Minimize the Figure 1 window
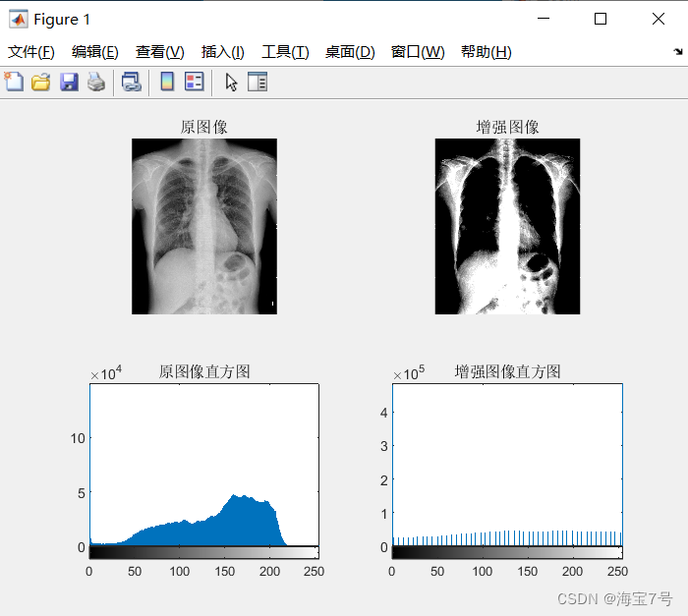The width and height of the screenshot is (688, 616). tap(544, 19)
